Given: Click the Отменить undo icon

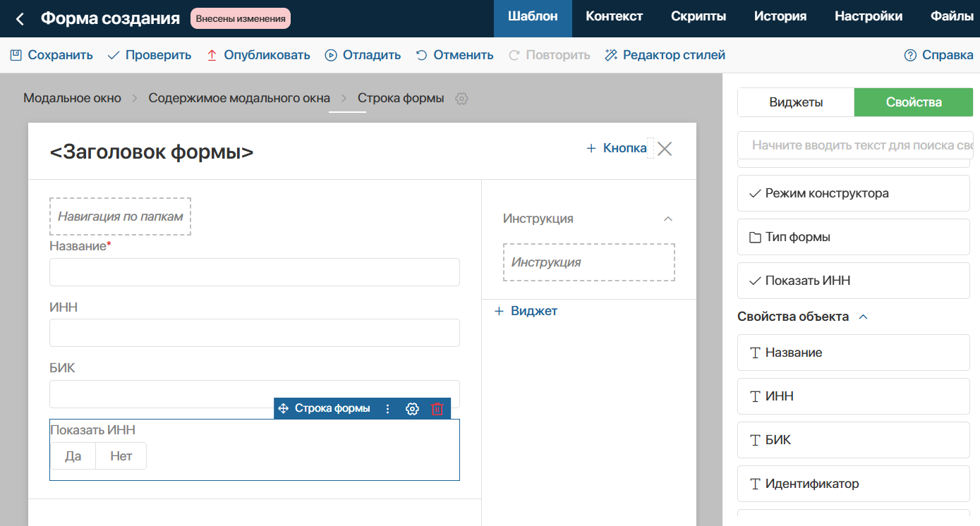Looking at the screenshot, I should point(422,55).
